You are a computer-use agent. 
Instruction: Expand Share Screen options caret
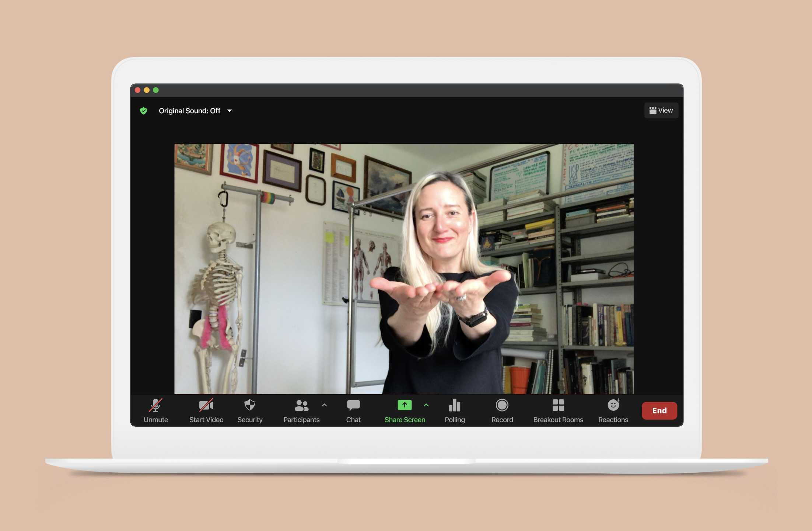point(426,405)
